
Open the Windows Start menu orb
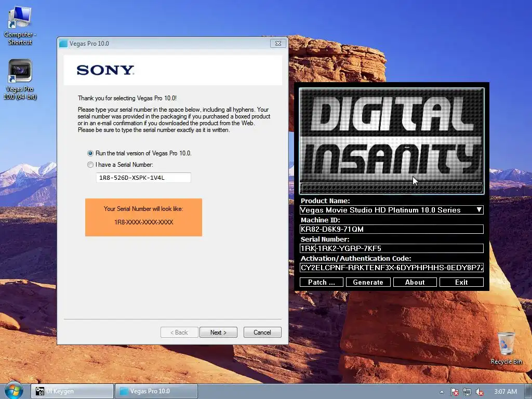(14, 391)
